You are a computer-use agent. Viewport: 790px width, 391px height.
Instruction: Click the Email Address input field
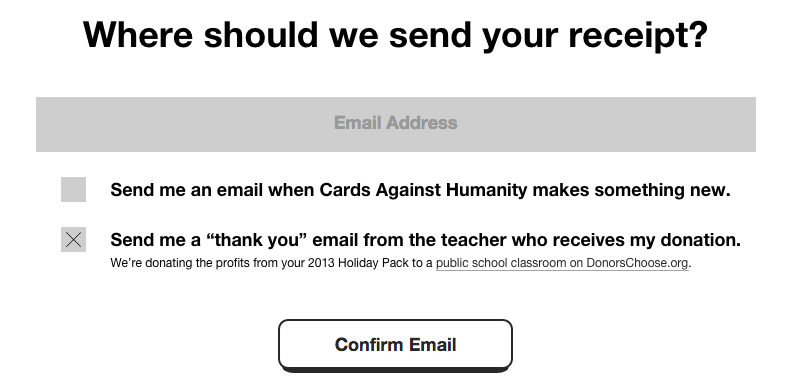(396, 124)
